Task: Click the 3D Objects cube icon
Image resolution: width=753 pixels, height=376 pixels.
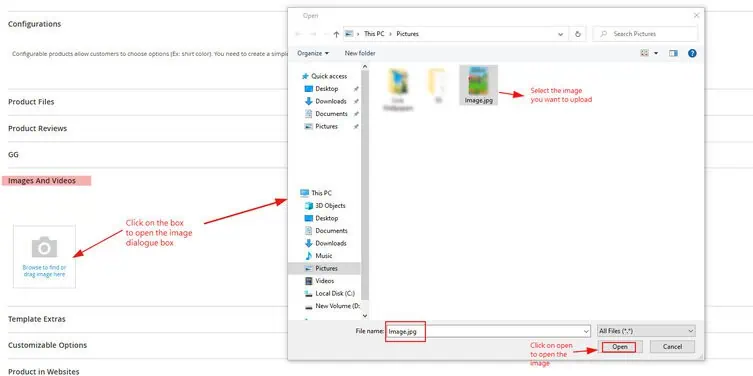Action: point(309,206)
